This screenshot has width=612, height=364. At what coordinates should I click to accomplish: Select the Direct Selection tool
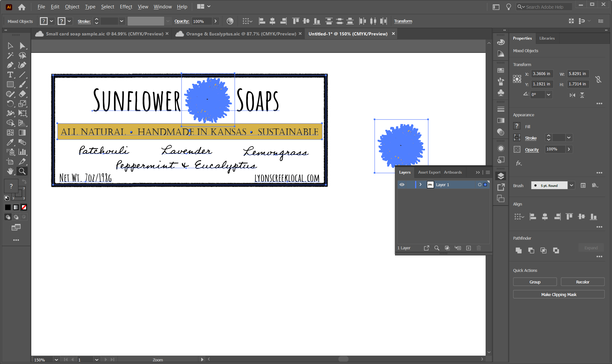coord(22,46)
